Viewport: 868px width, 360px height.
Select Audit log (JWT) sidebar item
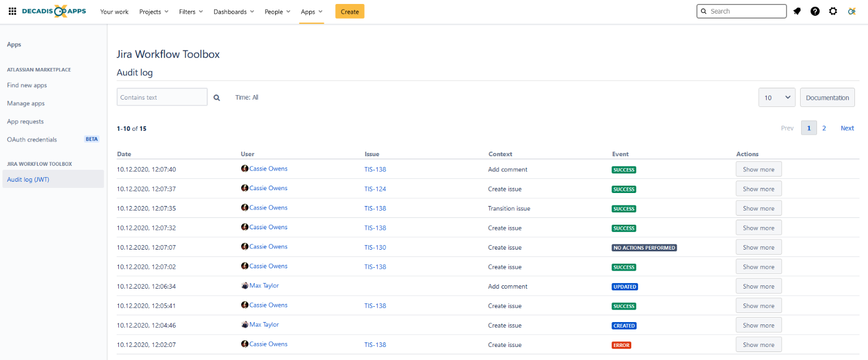coord(53,179)
